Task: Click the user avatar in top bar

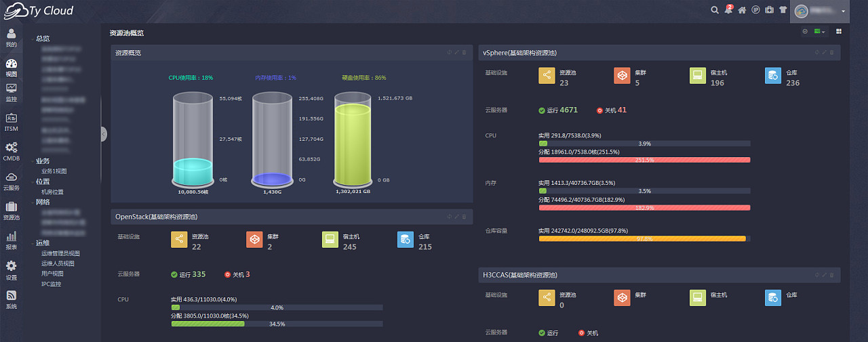Action: [x=802, y=11]
